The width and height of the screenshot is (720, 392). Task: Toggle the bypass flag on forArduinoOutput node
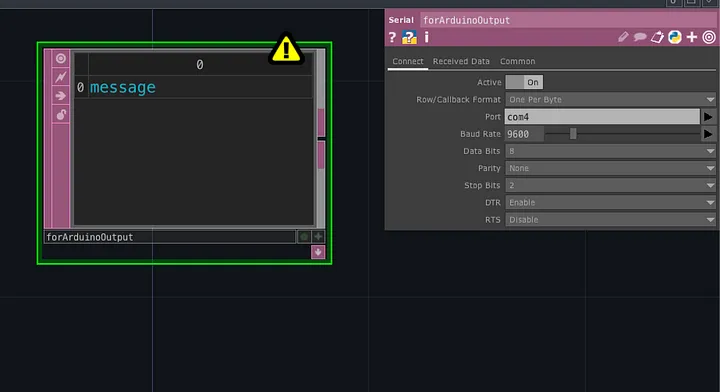point(61,77)
